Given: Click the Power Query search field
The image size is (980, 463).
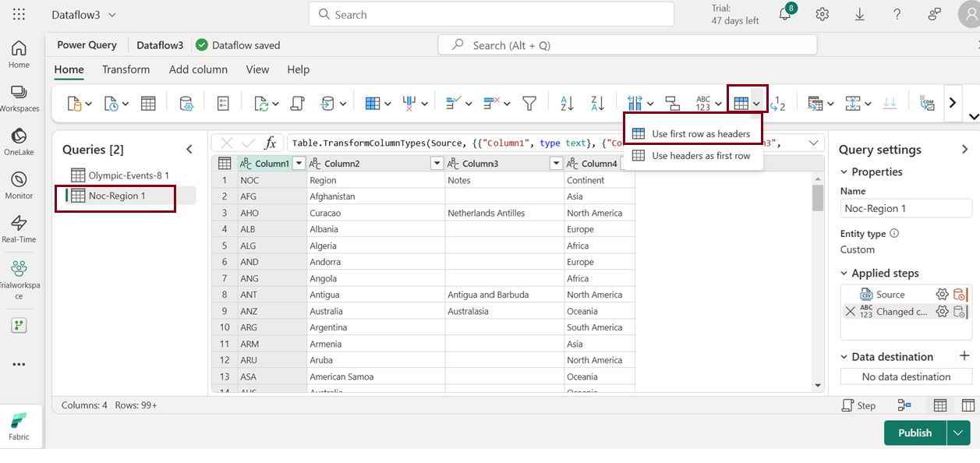Looking at the screenshot, I should pyautogui.click(x=628, y=45).
